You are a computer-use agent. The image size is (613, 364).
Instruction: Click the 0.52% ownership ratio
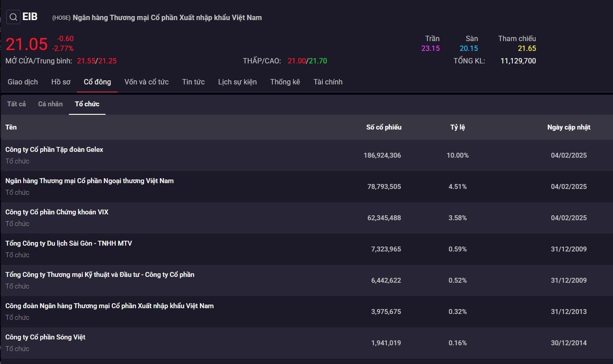pos(458,280)
